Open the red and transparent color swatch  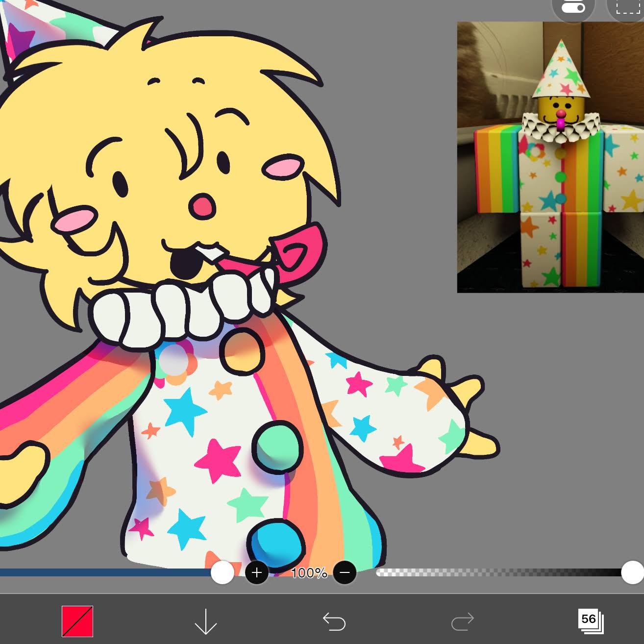77,621
